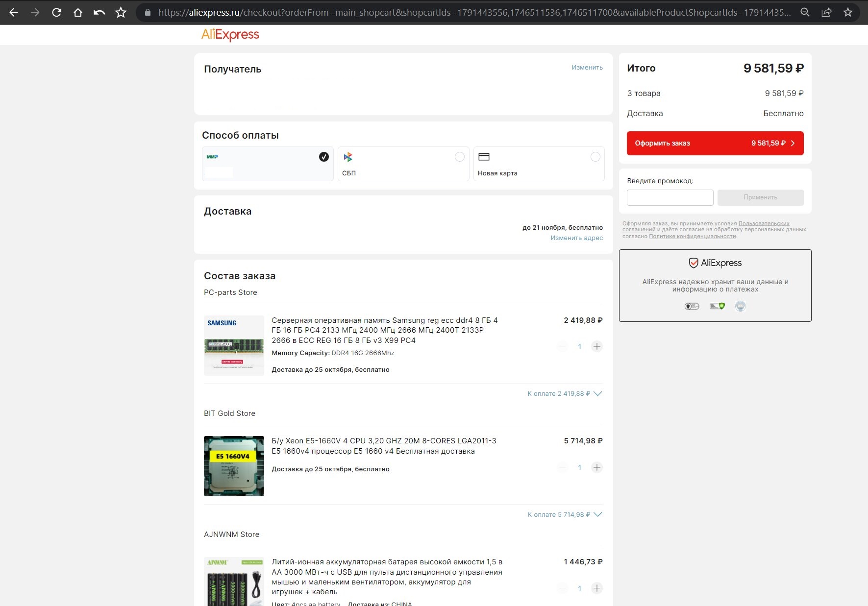Increase lithium battery quantity with plus

pos(597,588)
